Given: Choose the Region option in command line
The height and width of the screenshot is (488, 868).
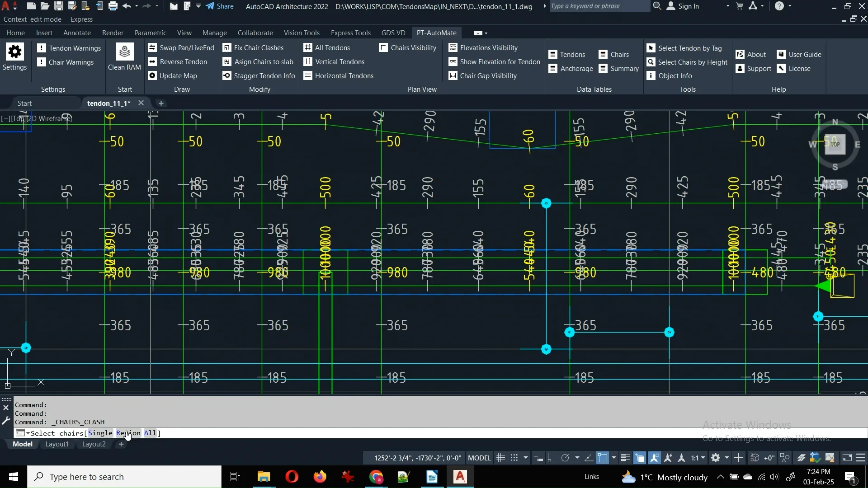Looking at the screenshot, I should [128, 433].
